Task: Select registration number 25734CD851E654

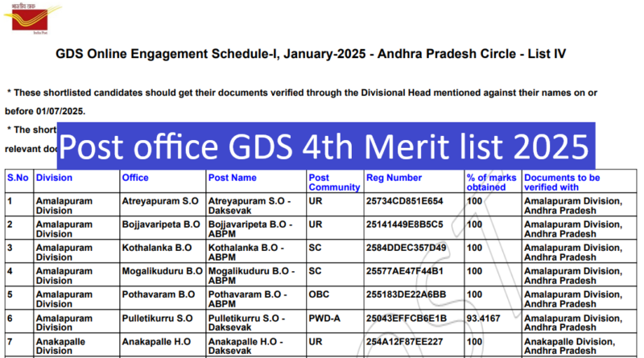Action: [x=405, y=201]
